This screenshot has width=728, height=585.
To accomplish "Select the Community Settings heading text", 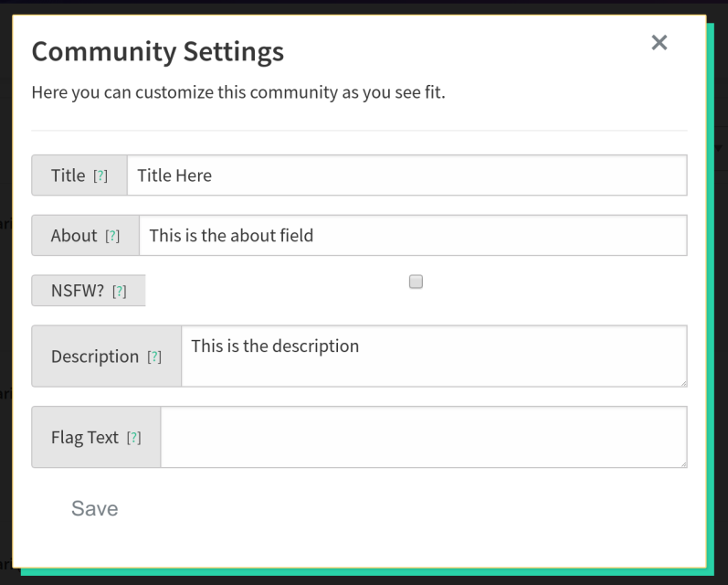I will [x=157, y=51].
